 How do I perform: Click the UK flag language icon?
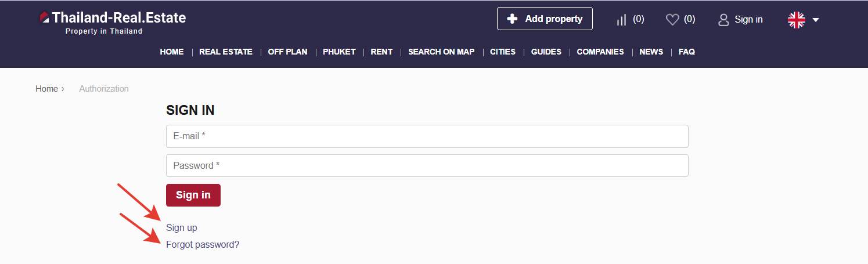point(796,20)
